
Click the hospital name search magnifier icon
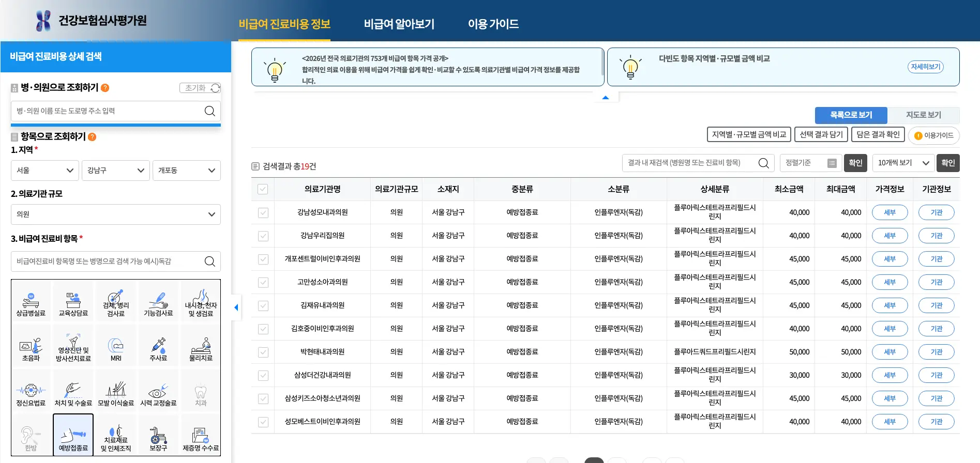209,111
